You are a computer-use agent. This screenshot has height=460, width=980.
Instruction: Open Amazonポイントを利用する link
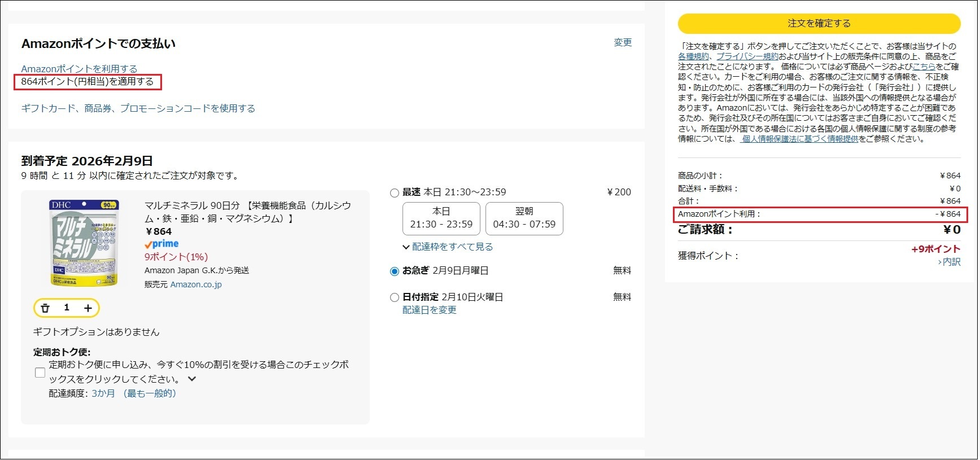pos(79,69)
